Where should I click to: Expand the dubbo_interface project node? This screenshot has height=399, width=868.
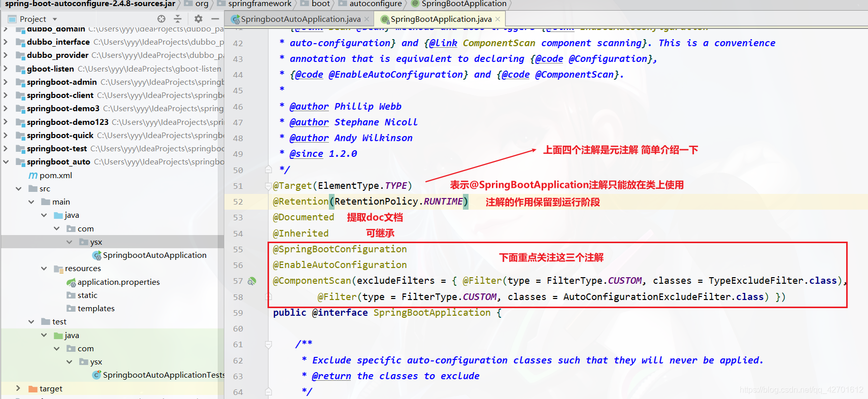click(x=6, y=42)
